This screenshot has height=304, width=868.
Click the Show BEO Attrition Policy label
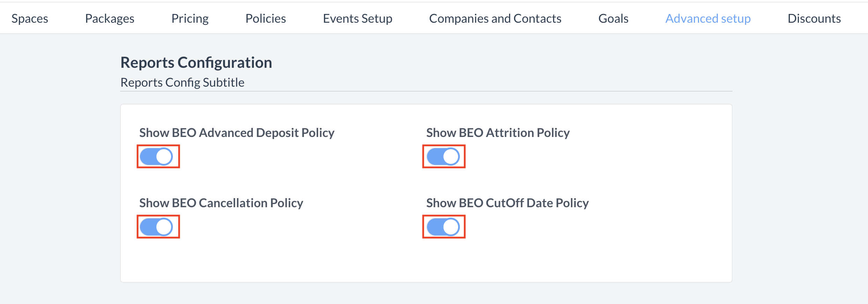pyautogui.click(x=498, y=133)
